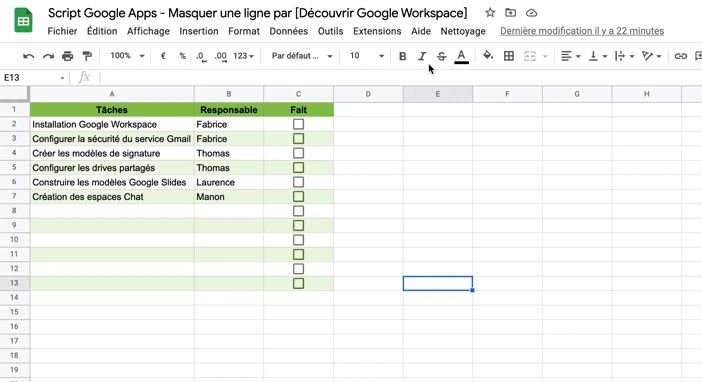
Task: Open the Données menu
Action: (x=289, y=31)
